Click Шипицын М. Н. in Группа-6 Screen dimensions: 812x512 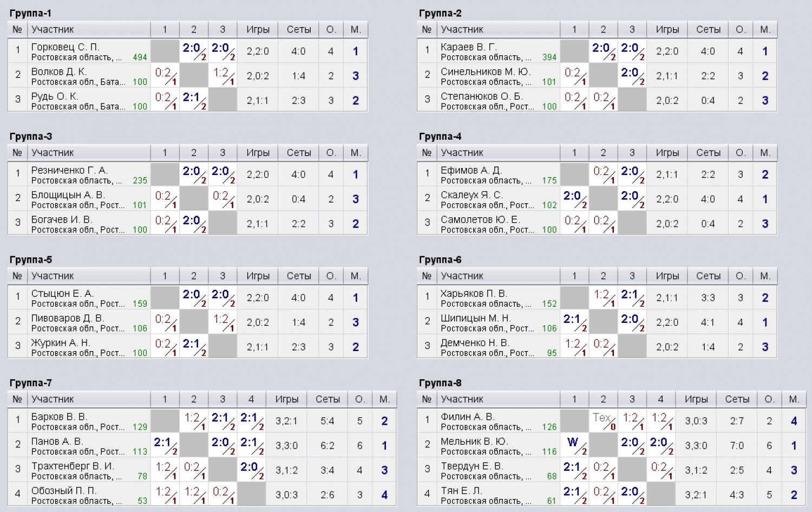coord(476,318)
